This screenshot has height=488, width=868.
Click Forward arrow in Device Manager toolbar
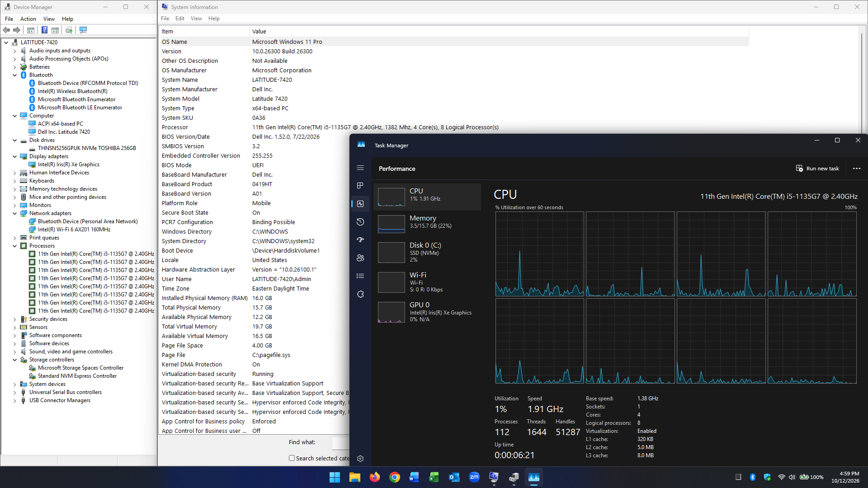[x=17, y=30]
